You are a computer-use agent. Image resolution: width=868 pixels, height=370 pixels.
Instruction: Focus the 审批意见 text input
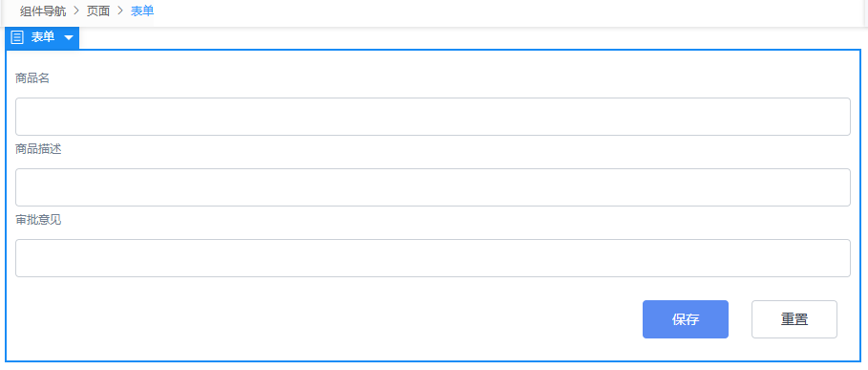(433, 258)
